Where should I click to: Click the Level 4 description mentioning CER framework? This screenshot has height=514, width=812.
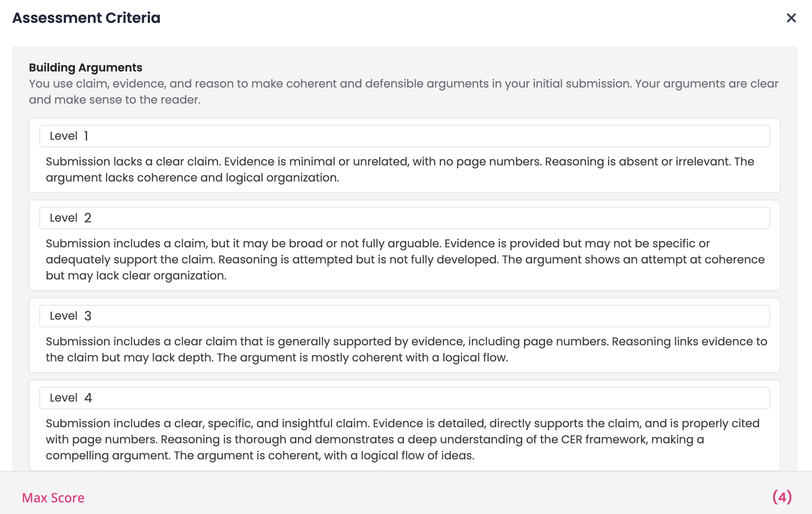tap(402, 439)
